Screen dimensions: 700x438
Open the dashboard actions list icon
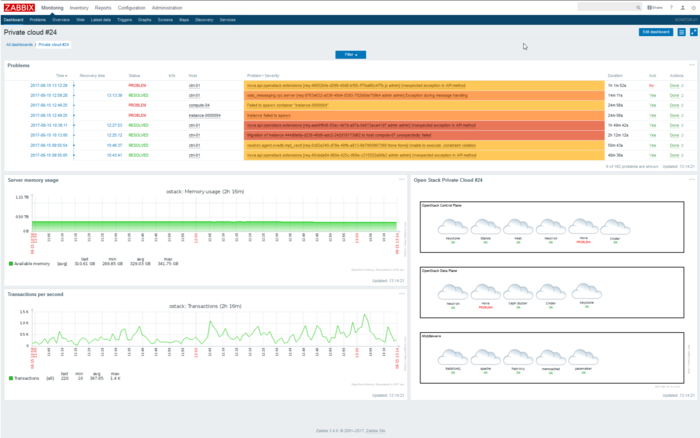click(x=683, y=32)
